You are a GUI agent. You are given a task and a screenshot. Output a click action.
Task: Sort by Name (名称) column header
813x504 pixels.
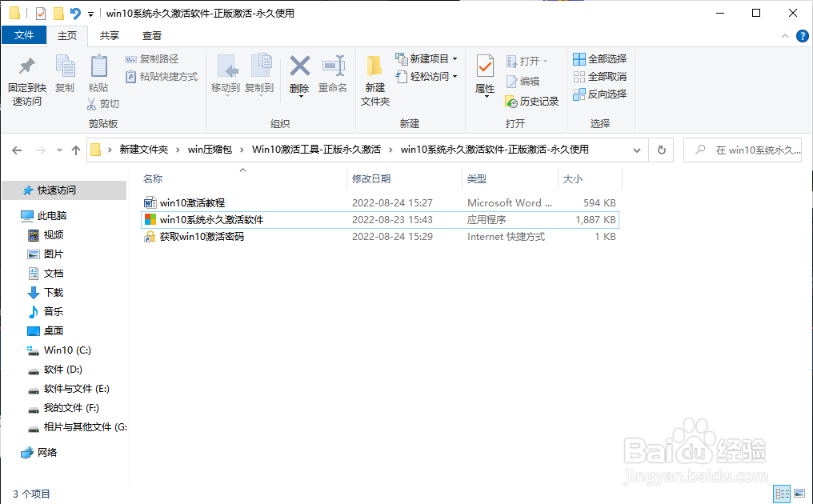point(153,179)
